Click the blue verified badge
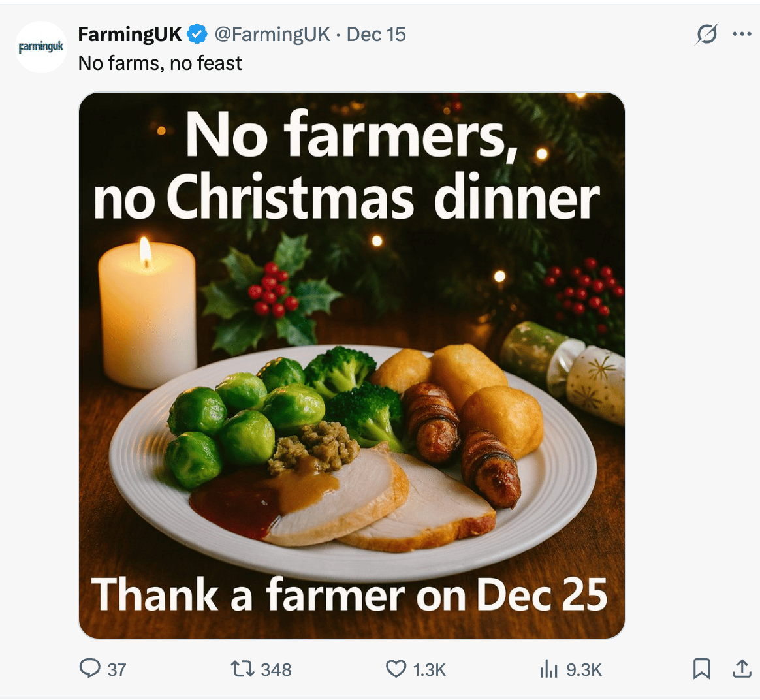This screenshot has height=700, width=760. coord(197,35)
